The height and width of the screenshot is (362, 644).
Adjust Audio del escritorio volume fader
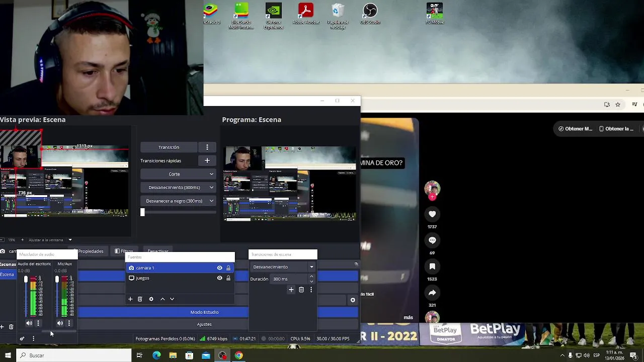[26, 279]
